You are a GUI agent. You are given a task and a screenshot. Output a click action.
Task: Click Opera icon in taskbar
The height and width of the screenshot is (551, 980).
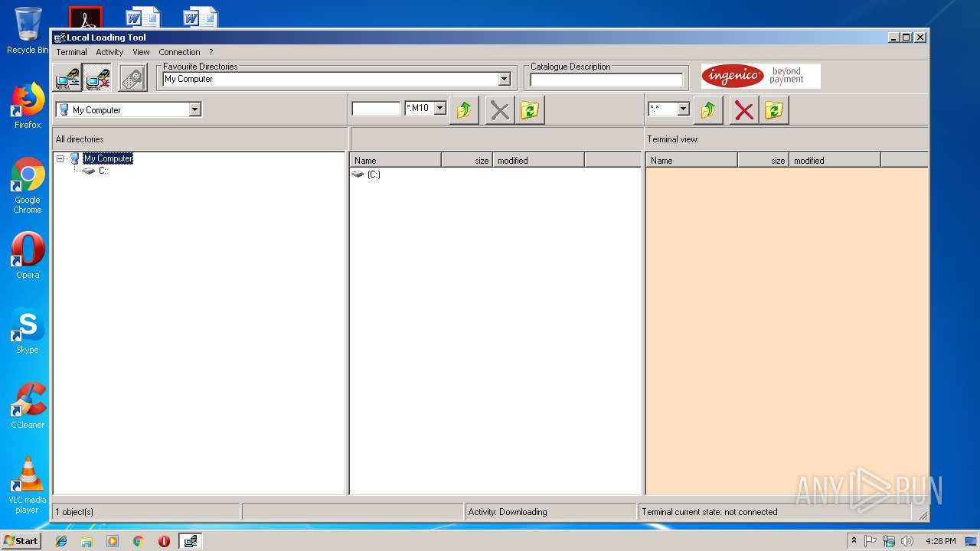tap(164, 541)
